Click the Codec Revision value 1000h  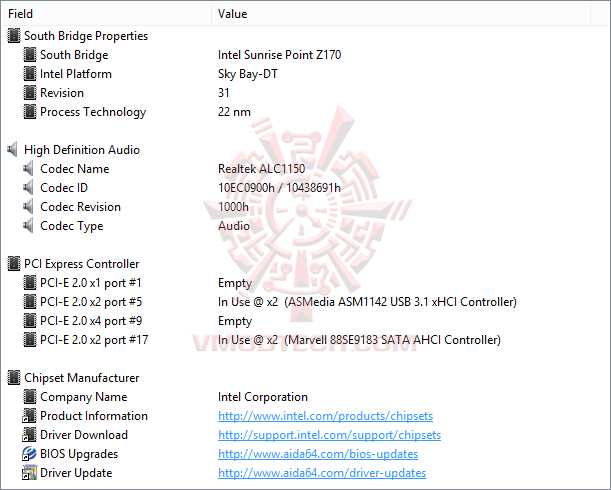point(233,207)
